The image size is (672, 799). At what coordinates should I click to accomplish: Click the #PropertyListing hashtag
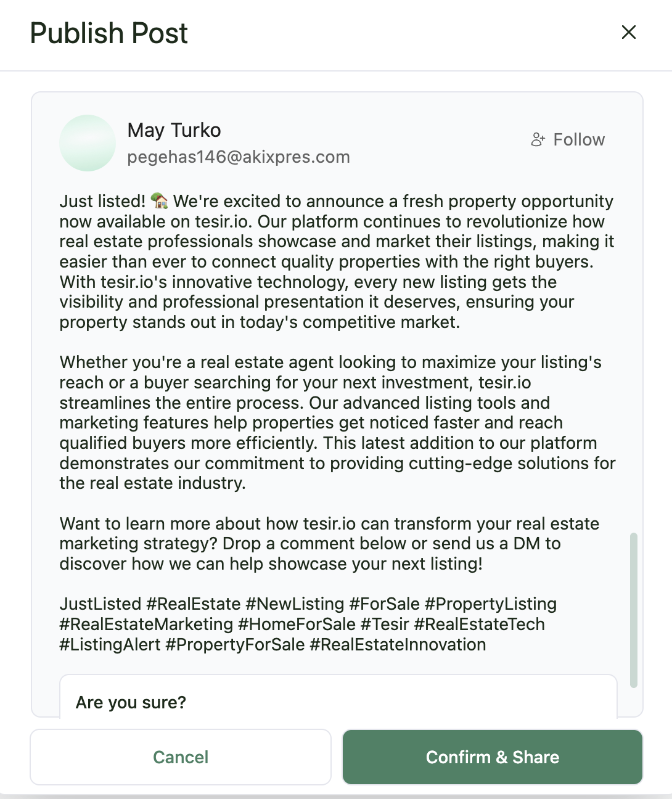[x=491, y=604]
